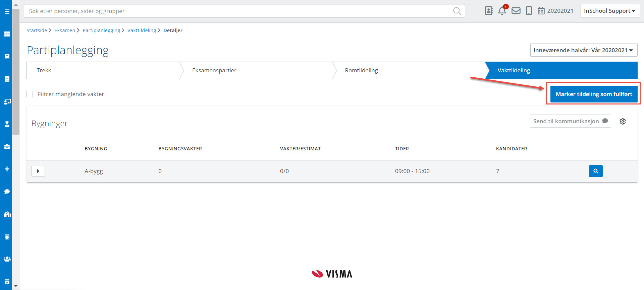Click the 20202021 school year calendar
Image resolution: width=644 pixels, height=290 pixels.
(555, 11)
